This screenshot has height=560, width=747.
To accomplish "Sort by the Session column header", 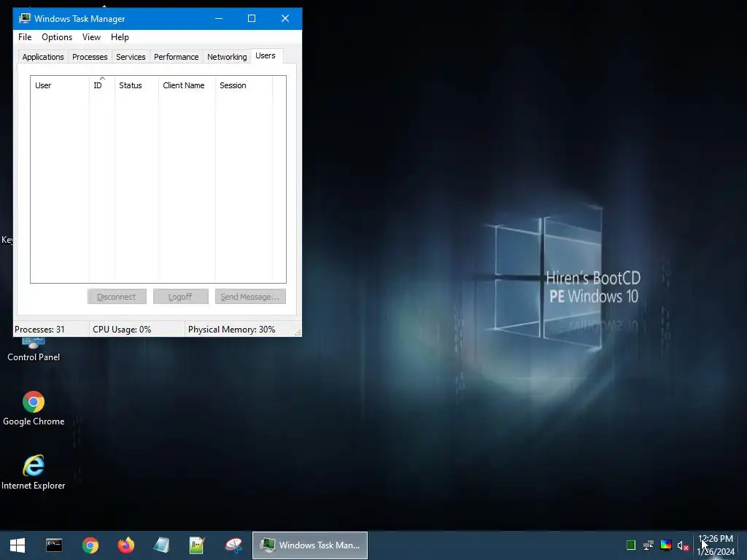I will tap(244, 85).
